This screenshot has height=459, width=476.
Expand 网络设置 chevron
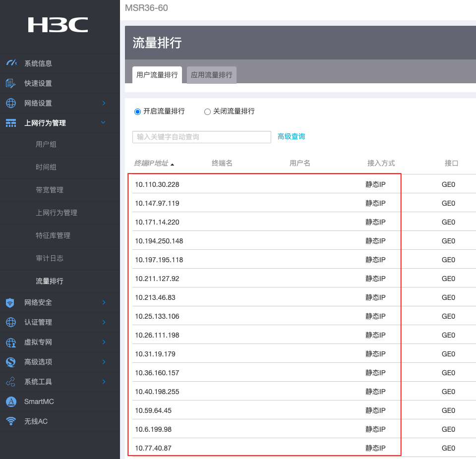(104, 103)
